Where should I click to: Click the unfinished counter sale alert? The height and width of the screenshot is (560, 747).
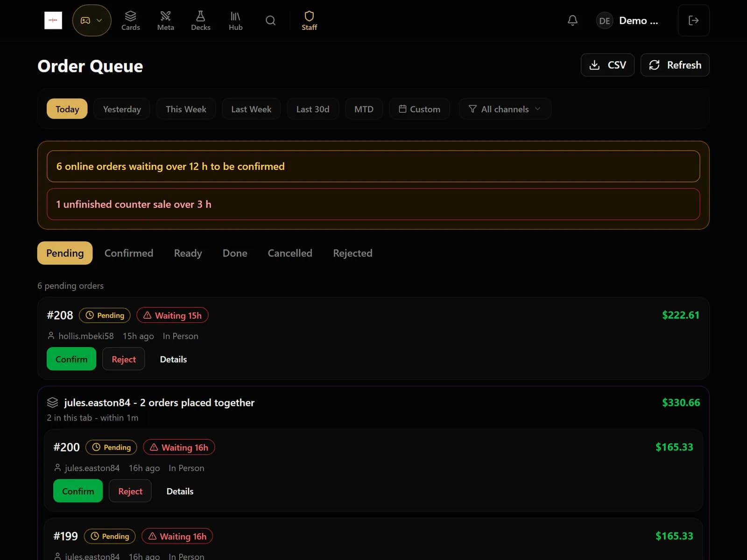tap(373, 204)
